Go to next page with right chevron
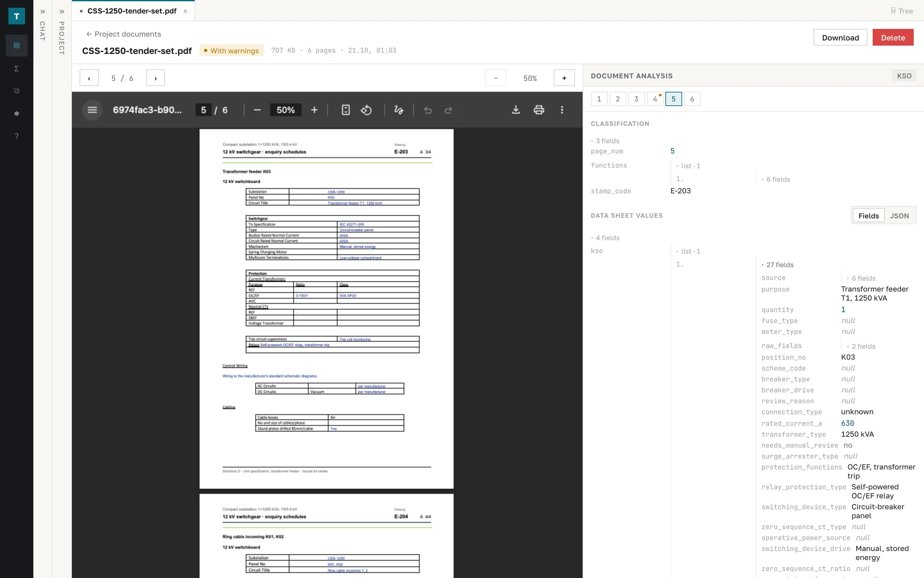 click(x=155, y=78)
